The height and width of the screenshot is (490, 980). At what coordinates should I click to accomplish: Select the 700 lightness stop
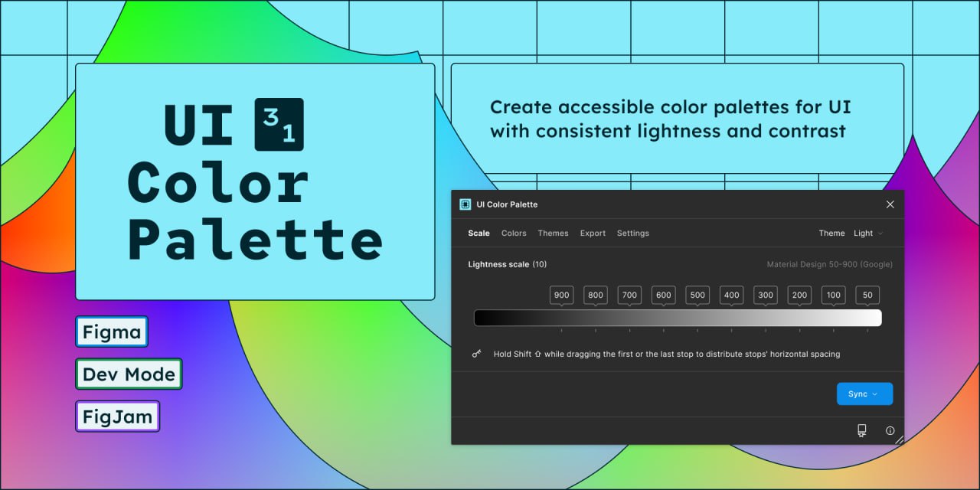tap(629, 296)
